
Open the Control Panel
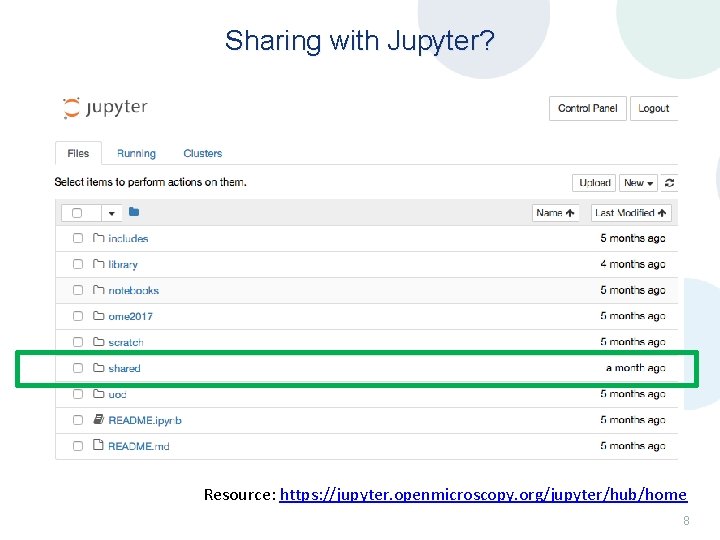[587, 108]
